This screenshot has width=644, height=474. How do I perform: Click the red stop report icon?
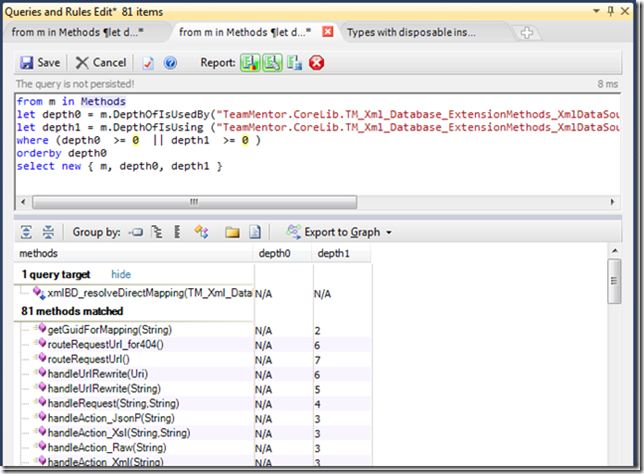[x=317, y=62]
